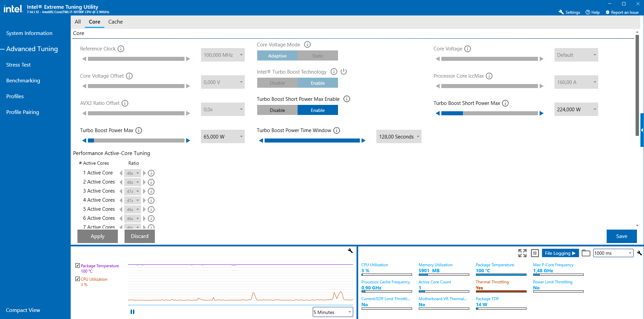
Task: Adjust Turbo Boost Power Time Window slider
Action: pyautogui.click(x=312, y=141)
